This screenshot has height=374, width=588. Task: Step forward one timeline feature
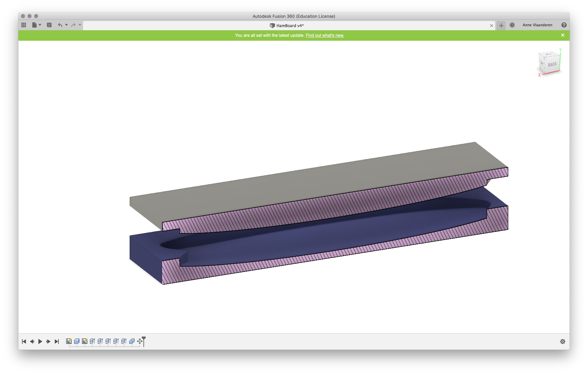48,341
